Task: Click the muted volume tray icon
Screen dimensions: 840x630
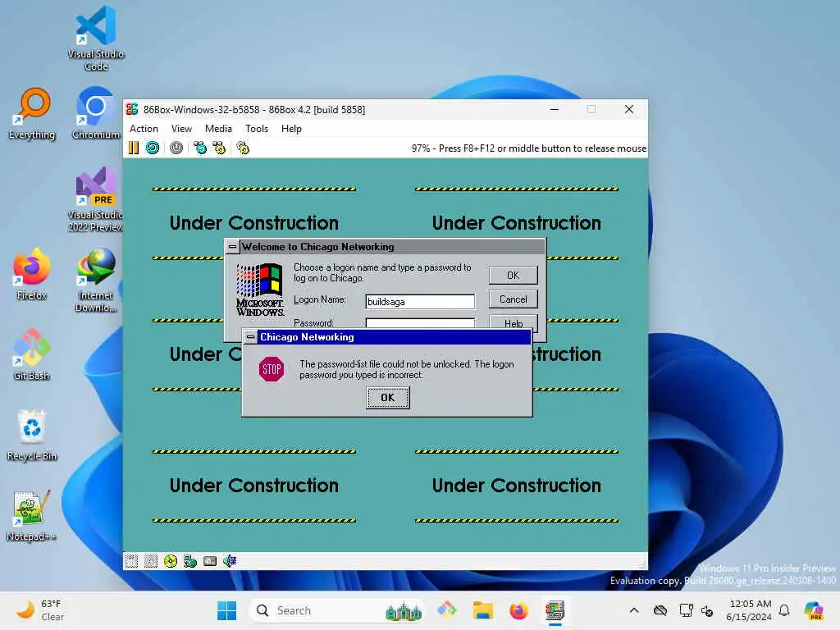Action: coord(707,610)
